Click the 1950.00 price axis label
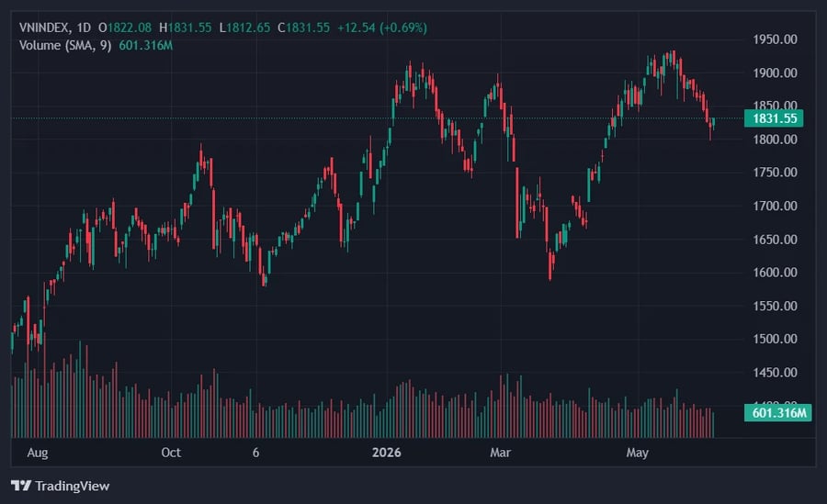Image resolution: width=827 pixels, height=504 pixels. (x=775, y=39)
